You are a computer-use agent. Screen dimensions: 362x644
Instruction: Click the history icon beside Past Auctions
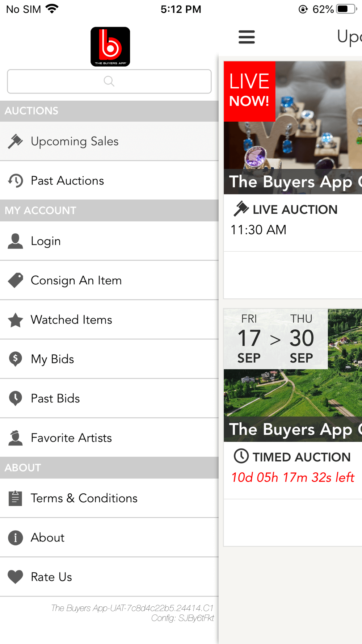point(15,181)
